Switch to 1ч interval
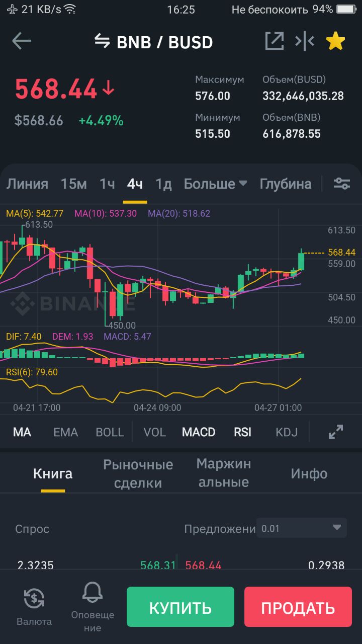 [107, 184]
